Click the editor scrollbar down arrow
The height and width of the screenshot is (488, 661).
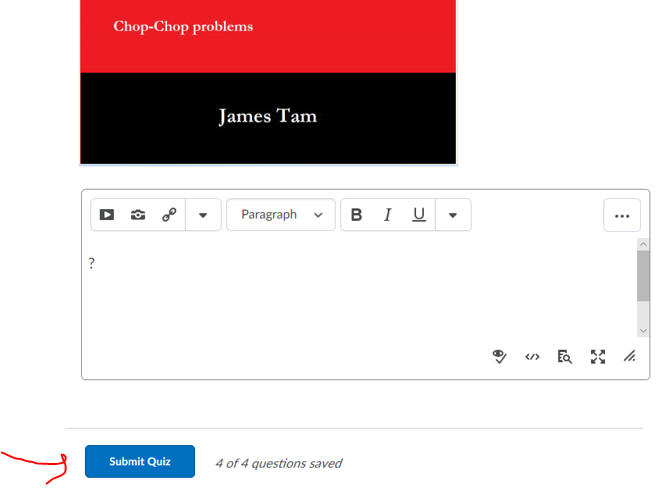click(x=643, y=331)
